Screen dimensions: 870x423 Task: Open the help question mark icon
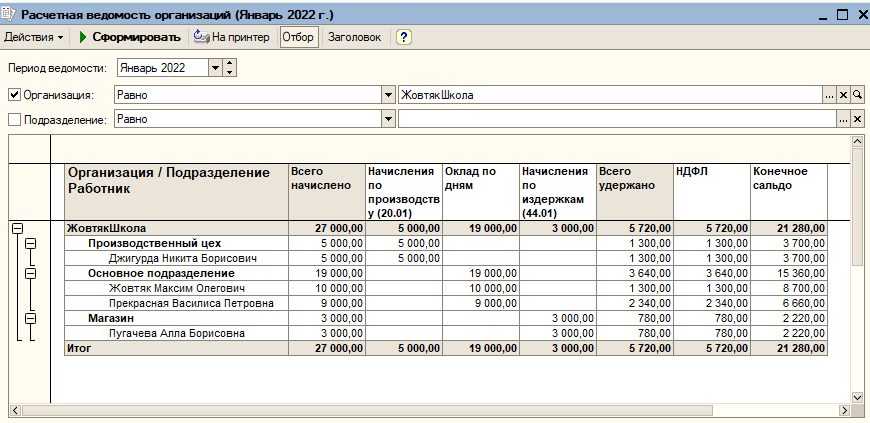pos(403,37)
